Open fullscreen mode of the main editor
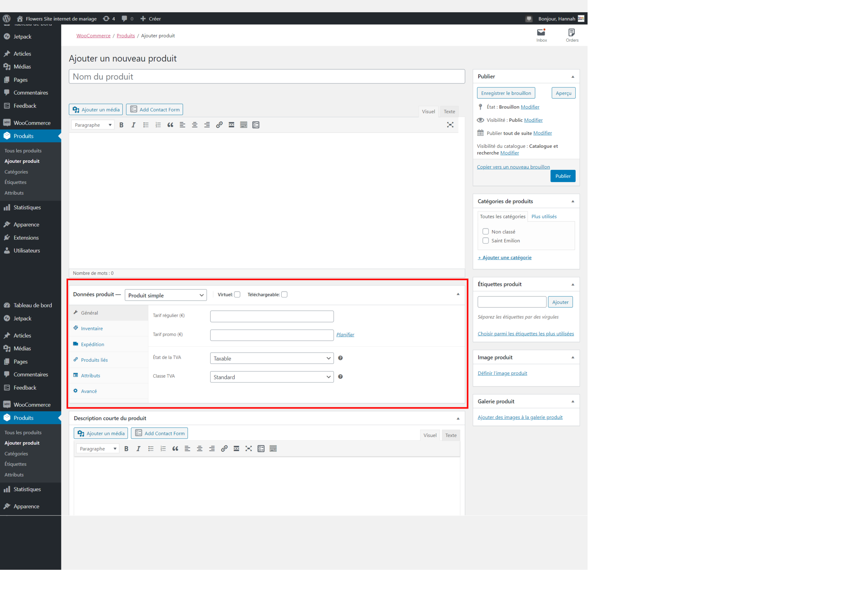This screenshot has width=844, height=616. [450, 125]
